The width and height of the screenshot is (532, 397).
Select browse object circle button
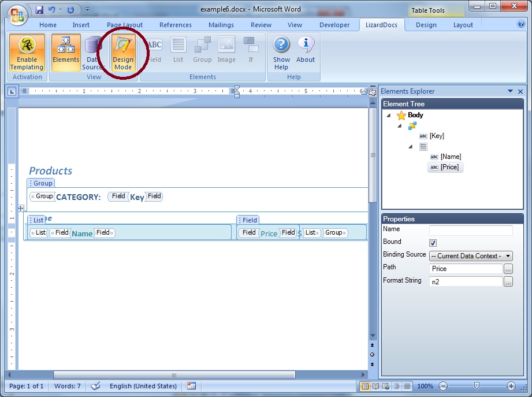pyautogui.click(x=372, y=355)
